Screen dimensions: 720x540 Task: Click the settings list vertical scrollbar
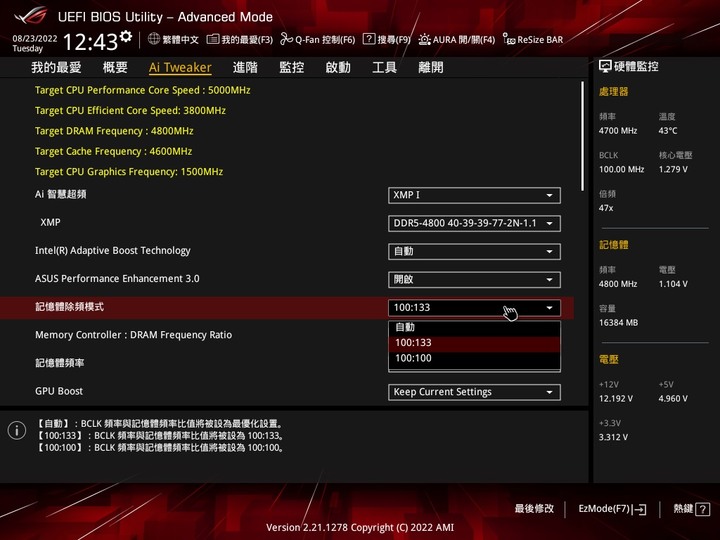tap(582, 136)
